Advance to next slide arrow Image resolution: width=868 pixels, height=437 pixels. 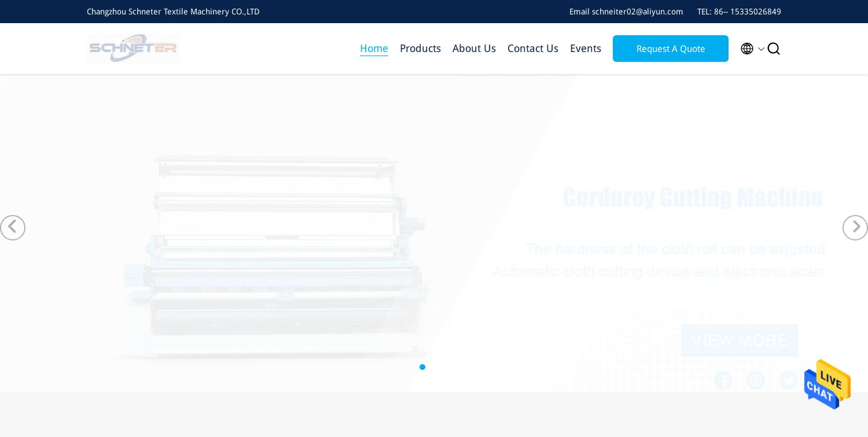pos(855,228)
